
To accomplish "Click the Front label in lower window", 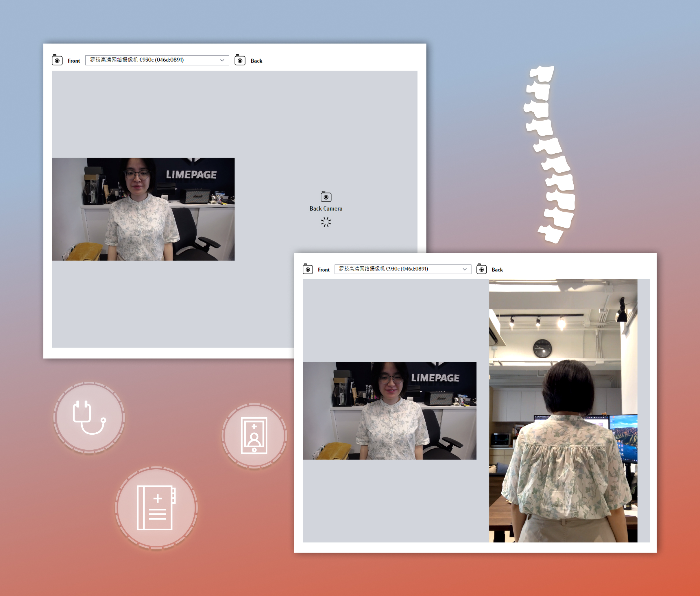I will pos(323,270).
